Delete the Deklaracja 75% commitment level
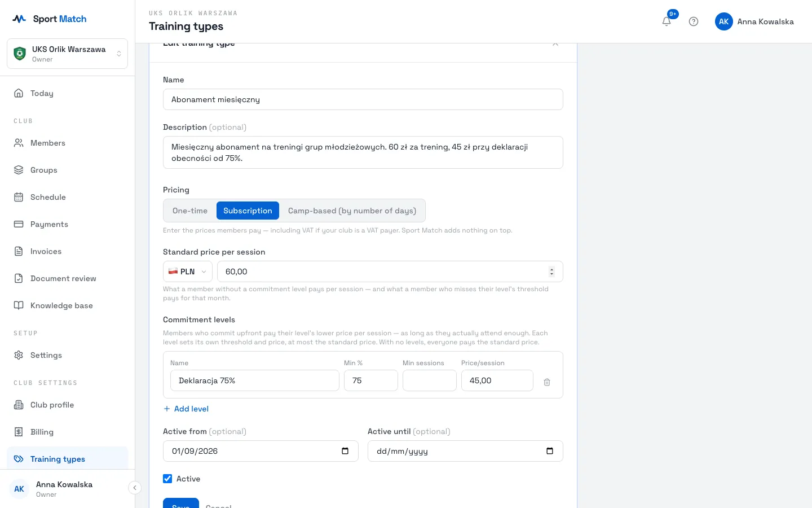 point(547,382)
